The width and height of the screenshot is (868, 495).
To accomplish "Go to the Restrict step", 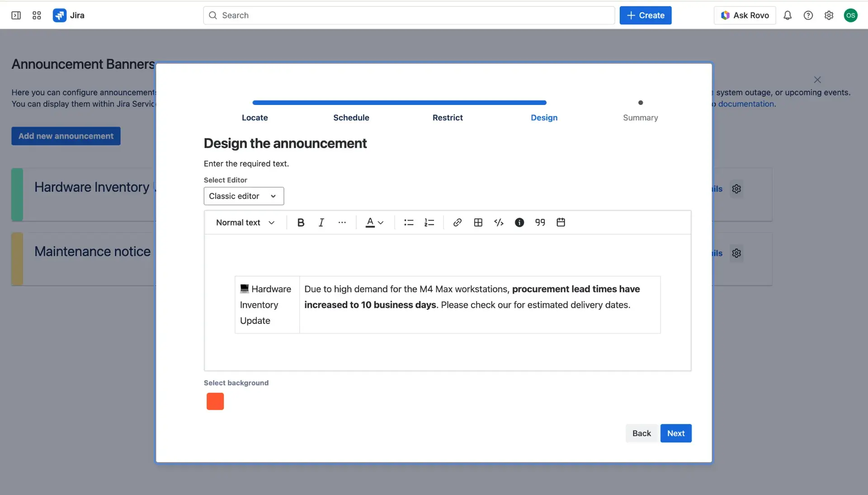I will click(x=447, y=118).
